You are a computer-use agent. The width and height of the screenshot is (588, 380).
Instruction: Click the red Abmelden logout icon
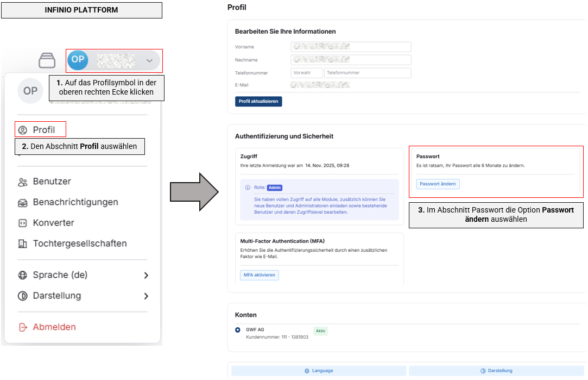[23, 327]
